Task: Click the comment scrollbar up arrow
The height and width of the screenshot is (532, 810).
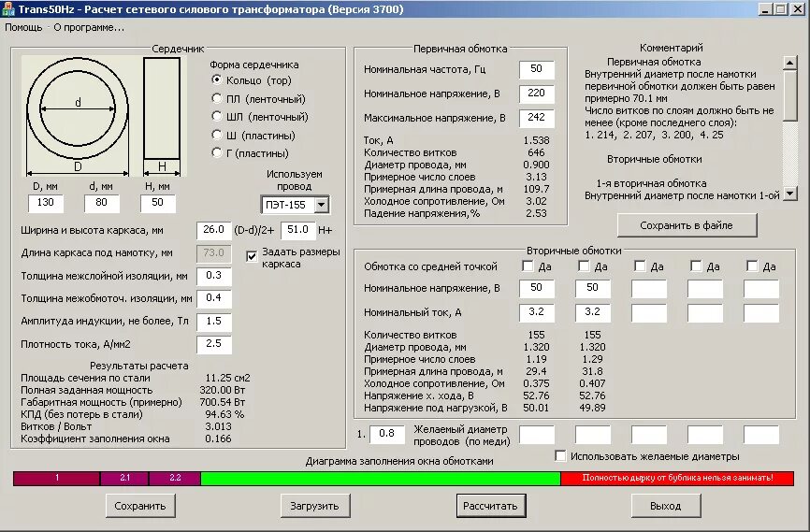Action: tap(789, 63)
